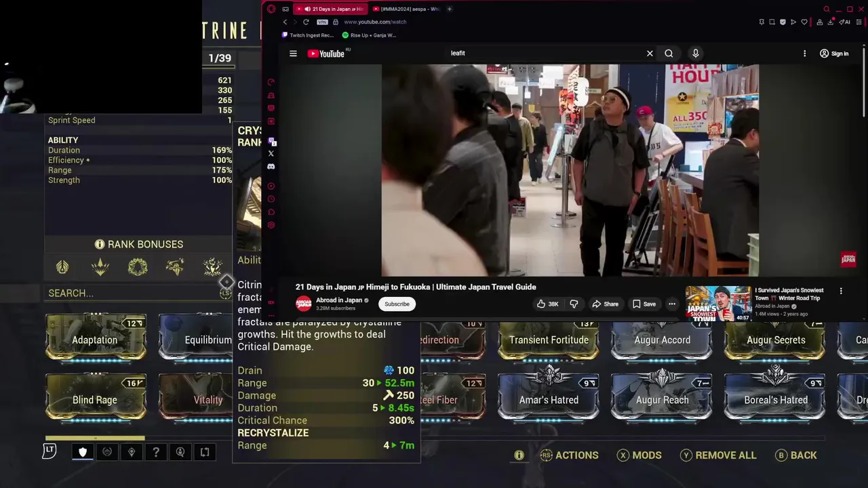Open Japan's Snowiest Town video thumbnail

pos(718,303)
